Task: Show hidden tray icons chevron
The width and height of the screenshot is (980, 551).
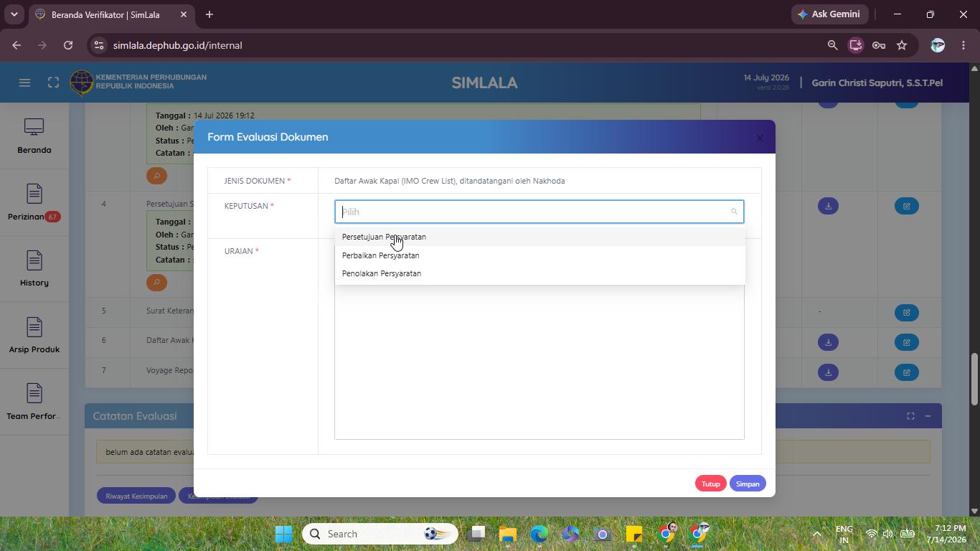Action: click(816, 534)
